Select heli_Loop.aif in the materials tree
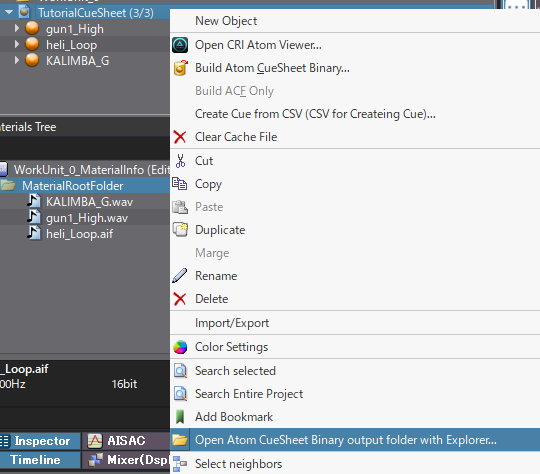Viewport: 540px width, 474px height. [85, 234]
